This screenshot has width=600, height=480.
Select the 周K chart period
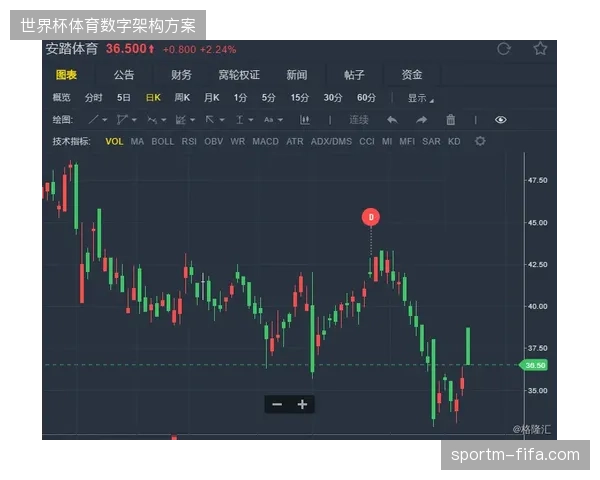click(x=182, y=98)
